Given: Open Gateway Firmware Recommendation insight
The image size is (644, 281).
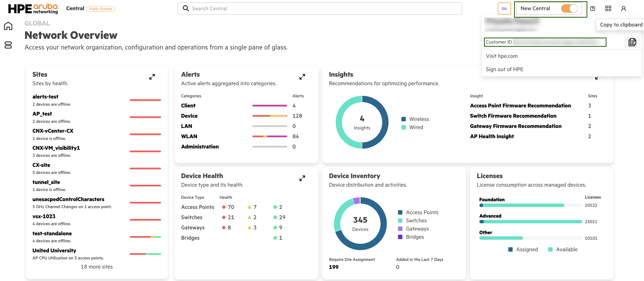Looking at the screenshot, I should pos(516,126).
